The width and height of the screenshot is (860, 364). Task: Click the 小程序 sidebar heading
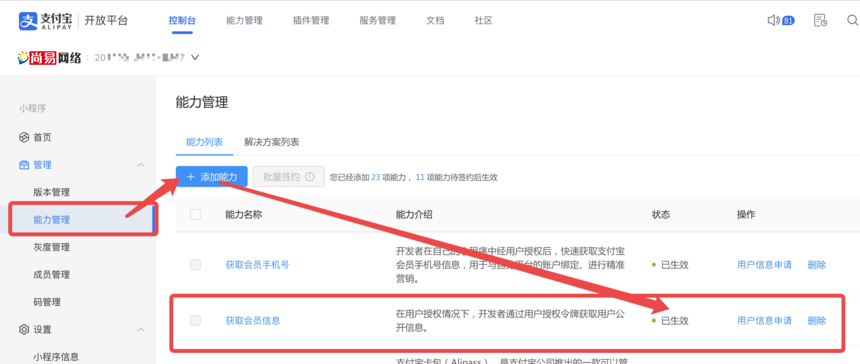click(32, 108)
